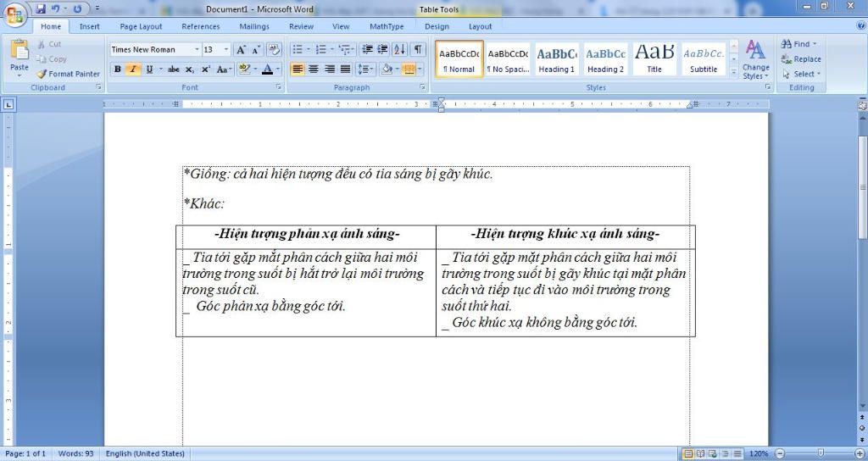Sort the text with the Sort icon
Image resolution: width=868 pixels, height=461 pixels.
[x=399, y=50]
